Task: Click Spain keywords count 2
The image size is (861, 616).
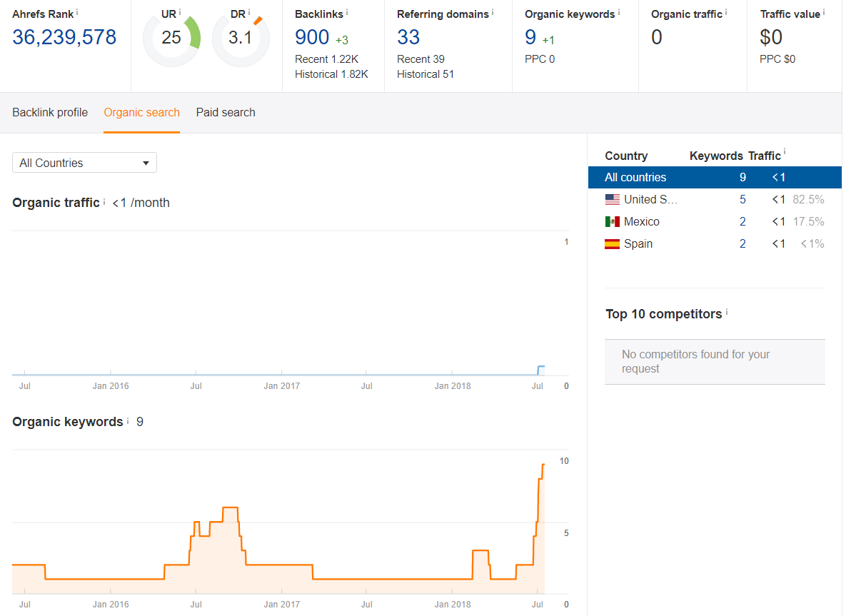Action: point(742,243)
